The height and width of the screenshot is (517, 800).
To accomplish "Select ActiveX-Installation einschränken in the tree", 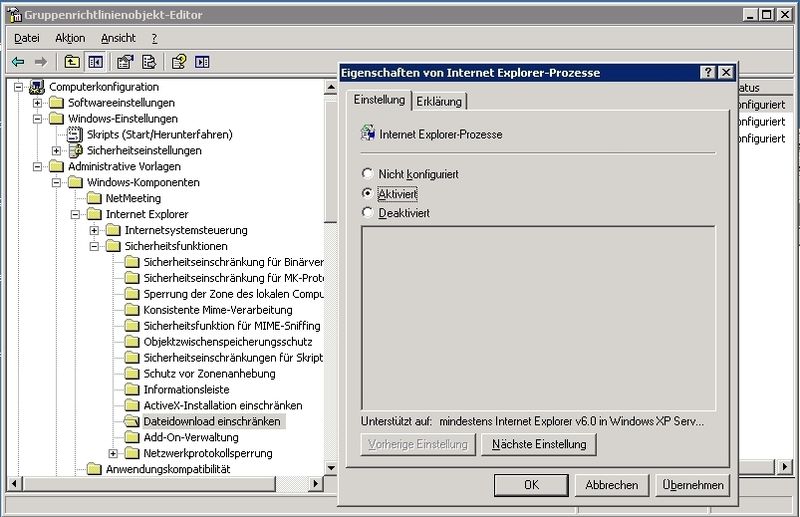I will (222, 405).
